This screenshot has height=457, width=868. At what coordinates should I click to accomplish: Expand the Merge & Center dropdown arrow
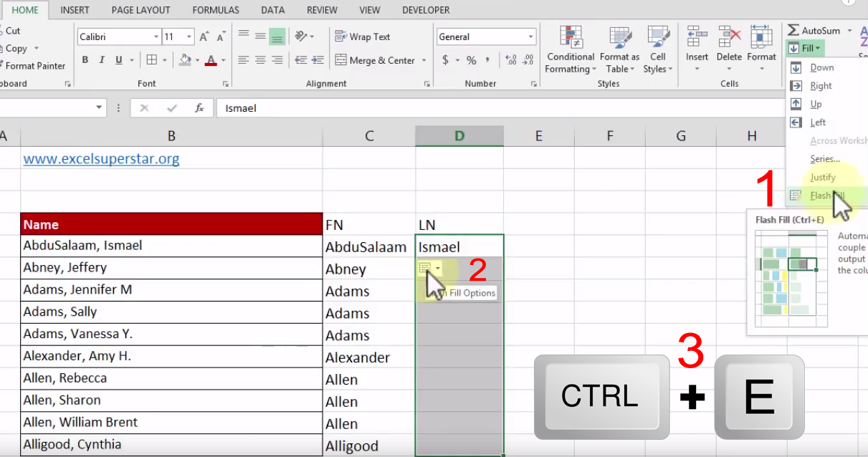[424, 60]
